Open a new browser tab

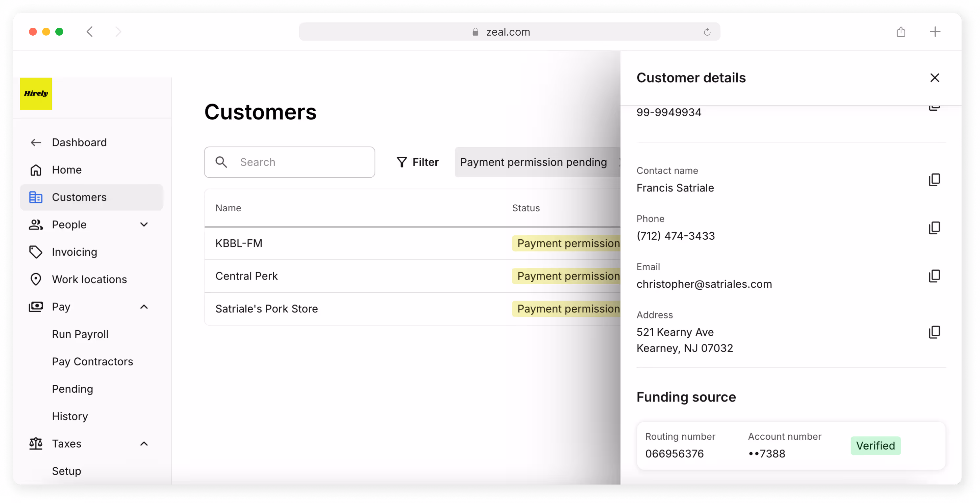click(x=935, y=32)
